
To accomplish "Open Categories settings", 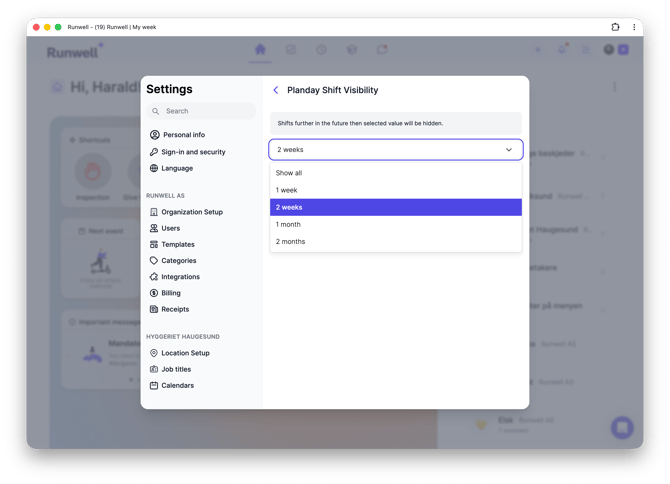I will (173, 261).
